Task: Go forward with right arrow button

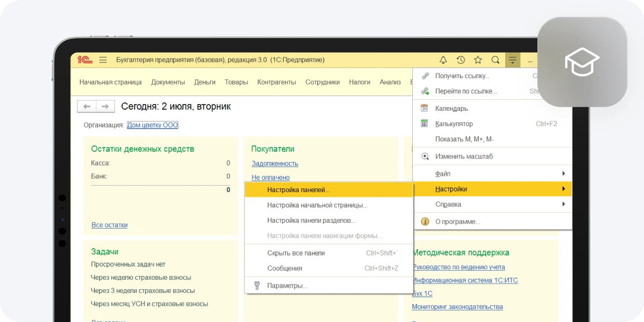Action: click(106, 107)
